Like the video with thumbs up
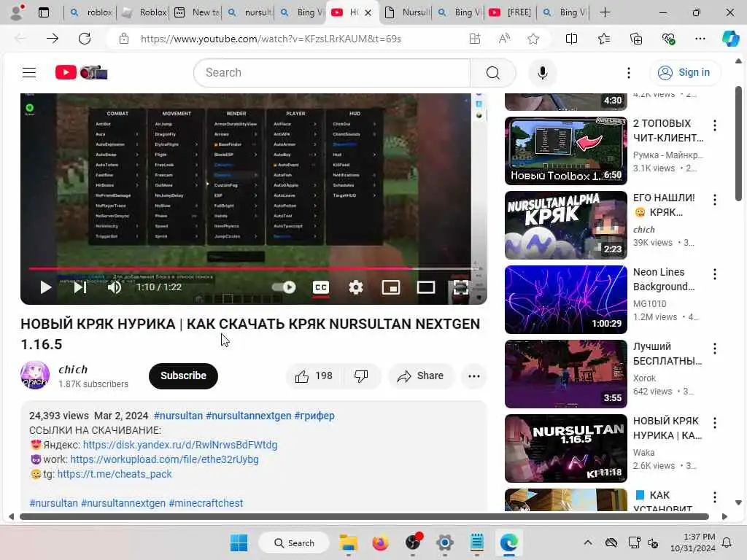Image resolution: width=747 pixels, height=560 pixels. (x=314, y=376)
